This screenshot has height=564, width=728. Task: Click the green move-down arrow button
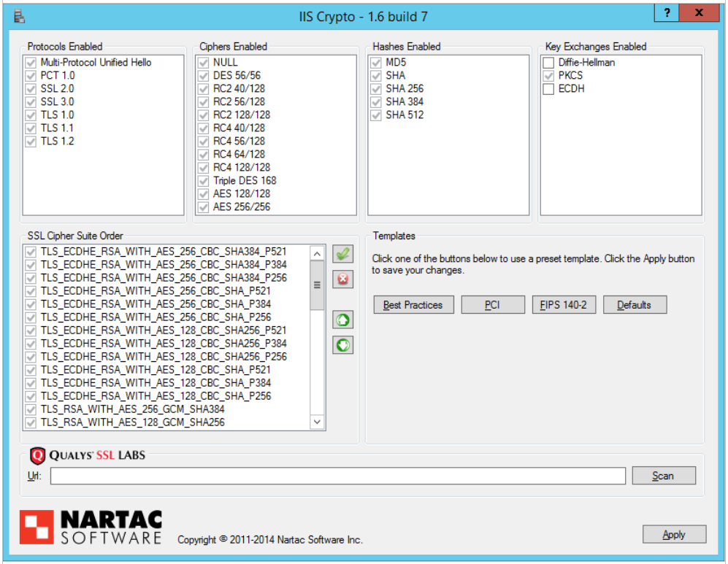pos(342,345)
